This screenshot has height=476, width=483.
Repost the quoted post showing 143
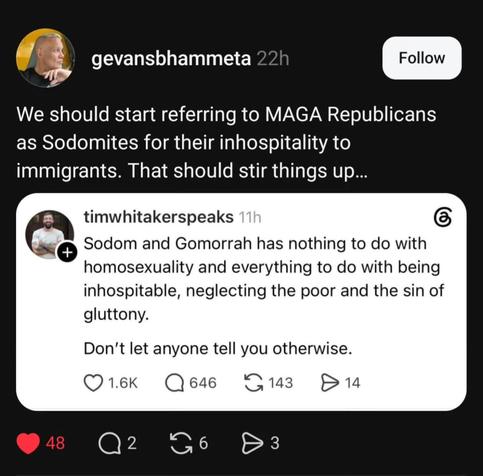pos(253,383)
